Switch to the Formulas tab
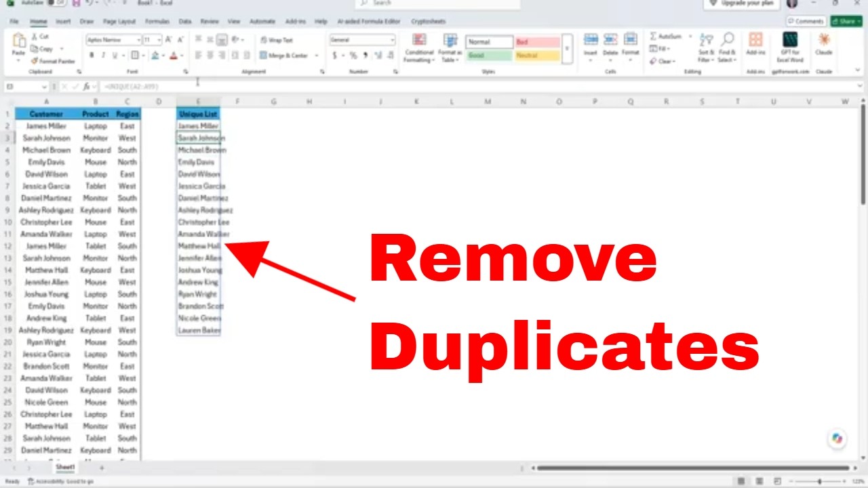Image resolution: width=868 pixels, height=488 pixels. click(157, 22)
